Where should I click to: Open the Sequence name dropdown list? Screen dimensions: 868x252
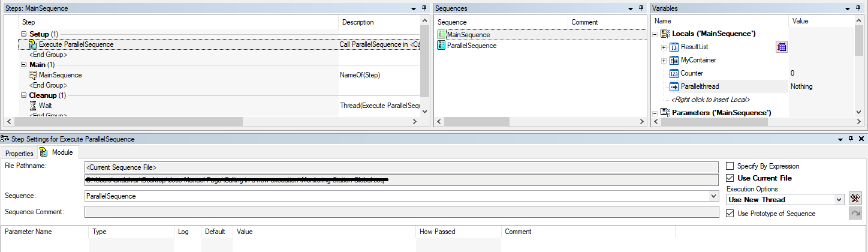713,196
